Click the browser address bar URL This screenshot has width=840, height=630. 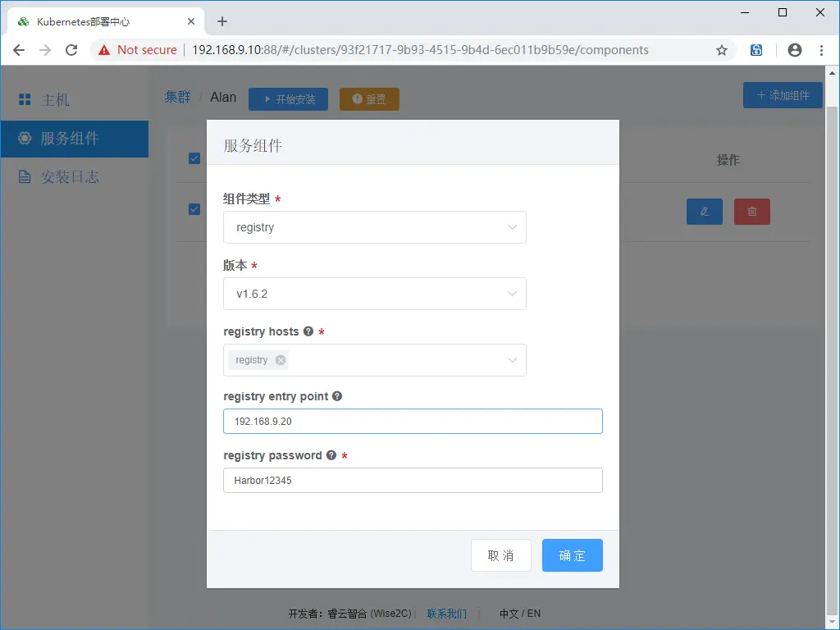(x=420, y=50)
